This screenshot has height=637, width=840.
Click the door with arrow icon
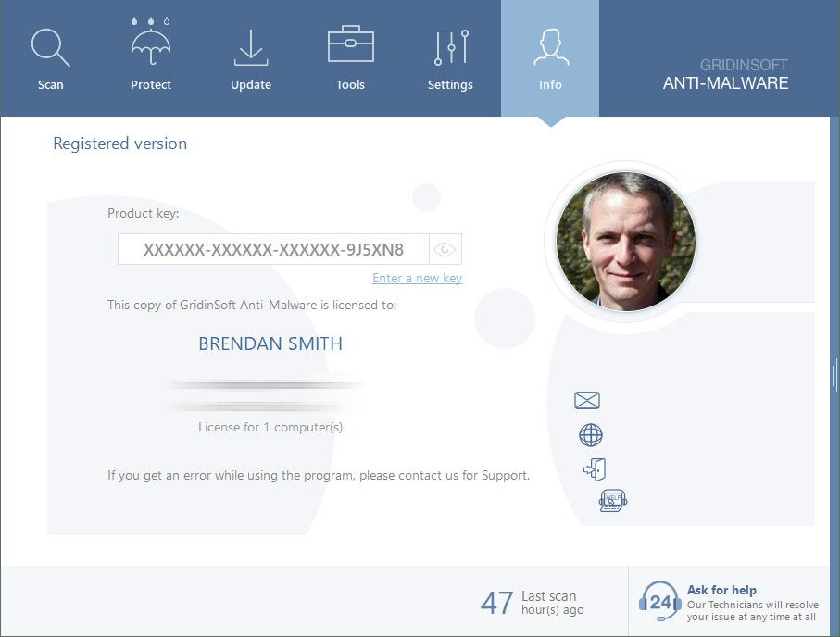click(594, 469)
